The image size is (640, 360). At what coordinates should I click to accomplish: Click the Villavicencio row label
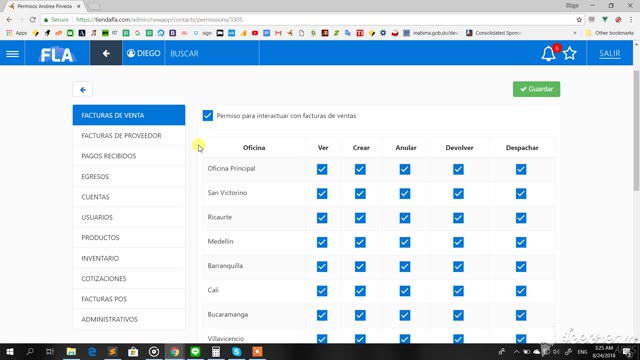point(226,338)
